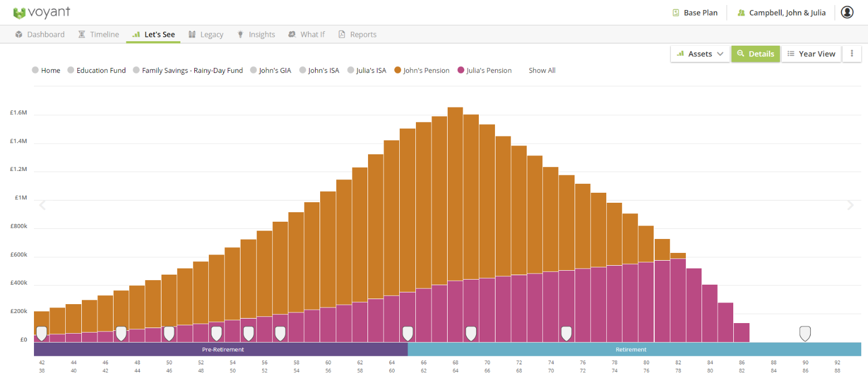
Task: Click the Voyant logo icon
Action: click(19, 13)
